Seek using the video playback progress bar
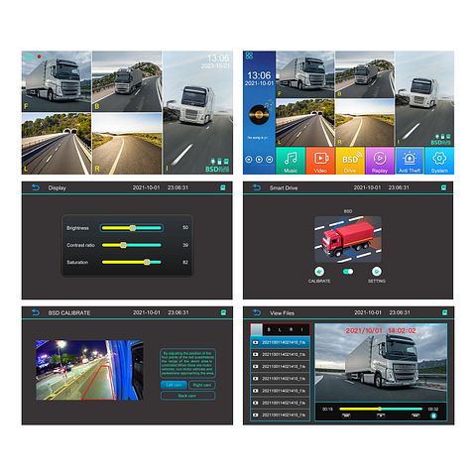Viewport: 476px width, 476px height. (x=381, y=409)
